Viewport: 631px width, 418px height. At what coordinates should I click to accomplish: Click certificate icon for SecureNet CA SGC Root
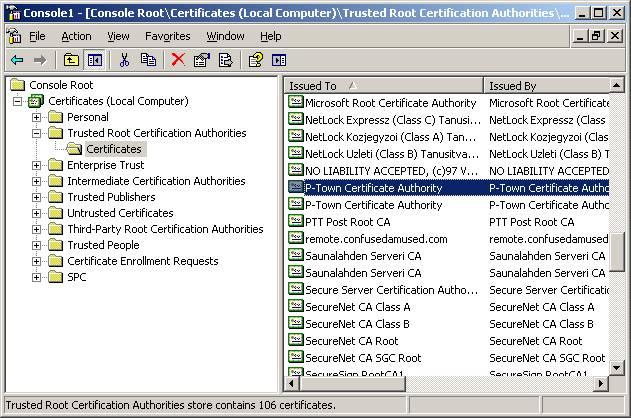pos(295,357)
